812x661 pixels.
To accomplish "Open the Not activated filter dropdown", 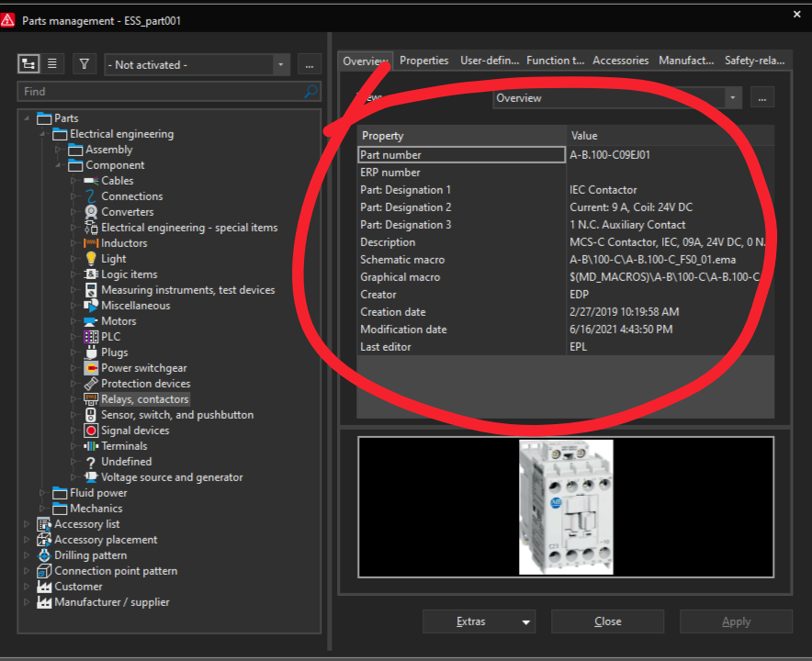I will point(281,64).
